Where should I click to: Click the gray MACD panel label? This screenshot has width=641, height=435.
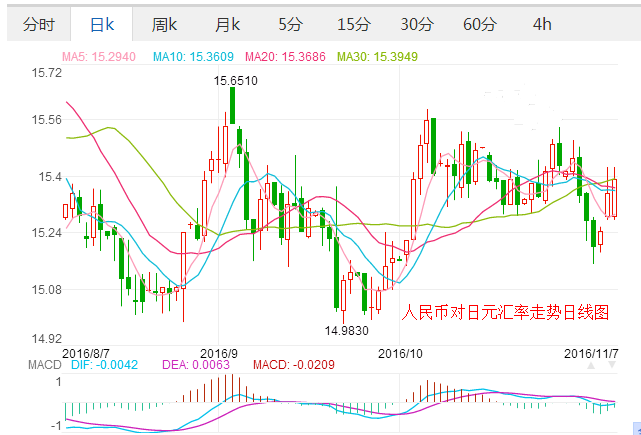(45, 365)
